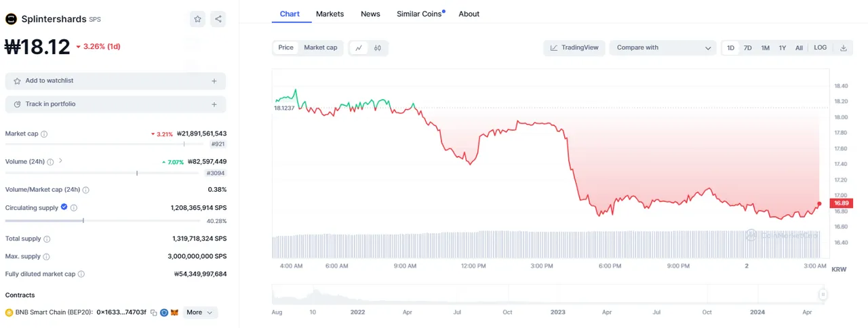Click the volume value ₩82,597,449

(206, 162)
